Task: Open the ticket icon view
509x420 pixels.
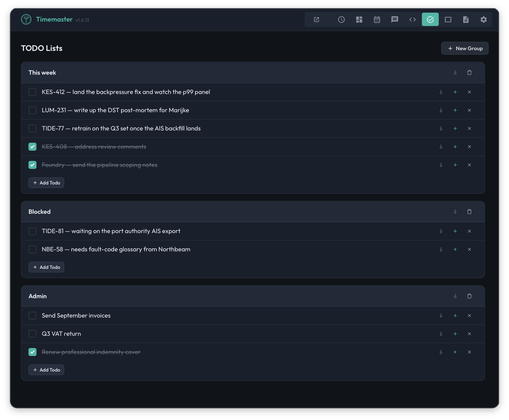Action: (448, 20)
